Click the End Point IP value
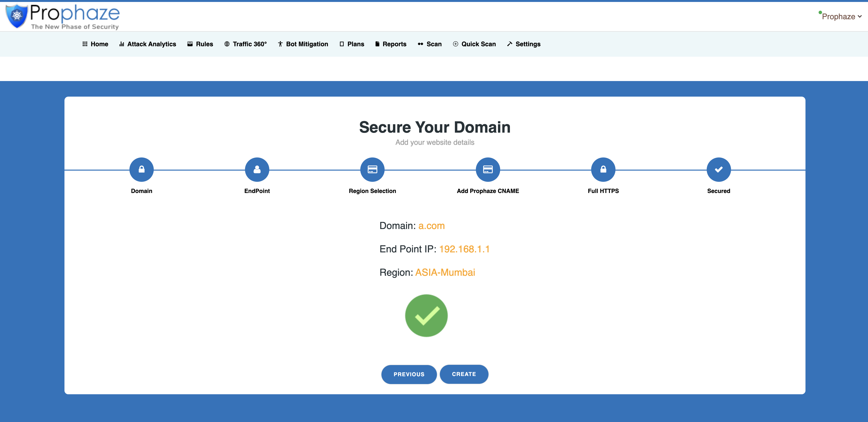This screenshot has width=868, height=422. click(x=465, y=249)
